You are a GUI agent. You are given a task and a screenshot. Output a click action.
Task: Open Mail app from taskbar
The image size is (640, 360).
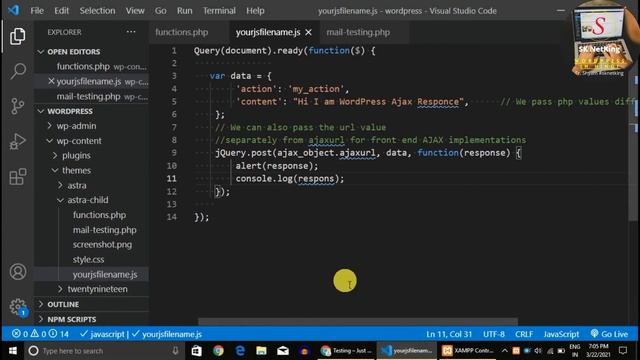click(x=283, y=351)
